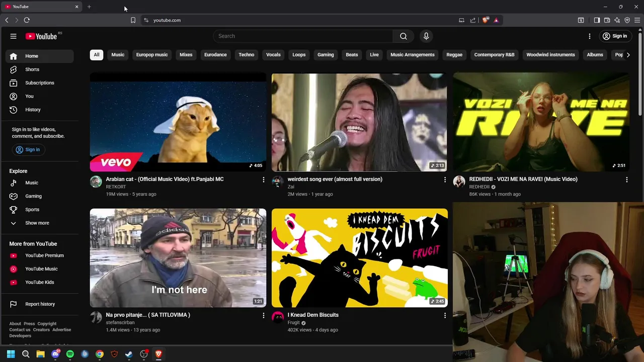The width and height of the screenshot is (644, 362).
Task: Click the search magnifier button
Action: (x=403, y=36)
